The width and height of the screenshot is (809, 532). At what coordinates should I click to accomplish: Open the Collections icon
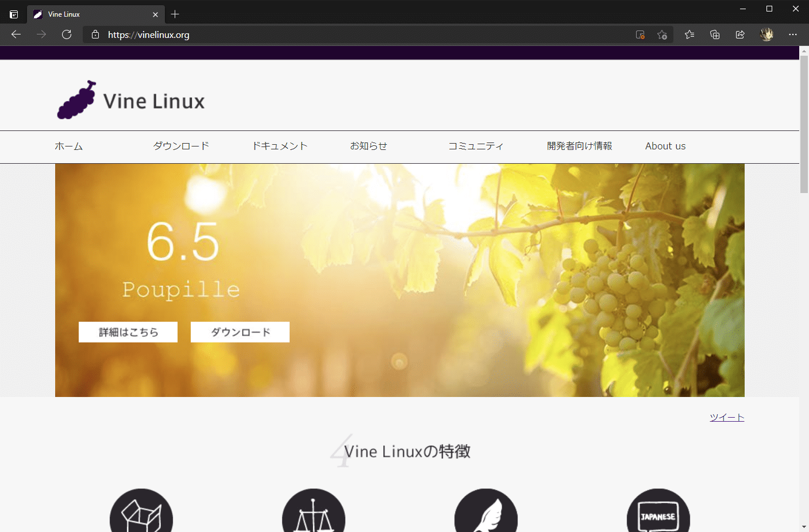tap(715, 34)
